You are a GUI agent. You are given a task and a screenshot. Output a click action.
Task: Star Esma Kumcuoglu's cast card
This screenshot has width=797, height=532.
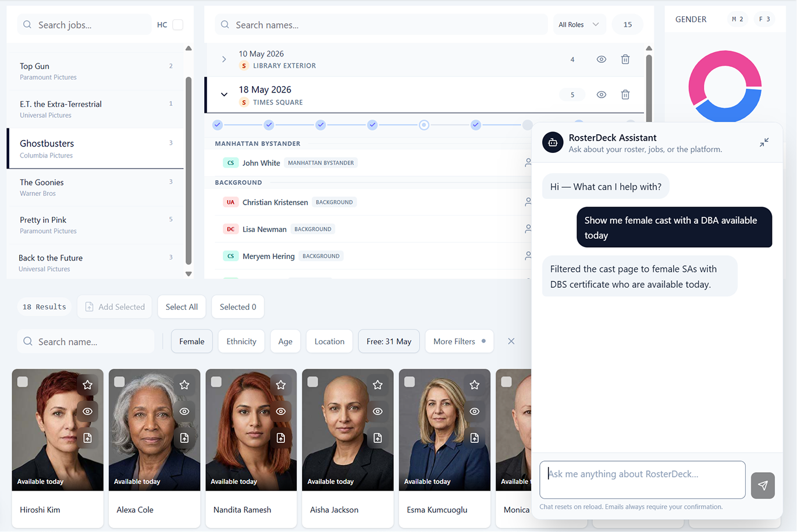click(x=475, y=385)
